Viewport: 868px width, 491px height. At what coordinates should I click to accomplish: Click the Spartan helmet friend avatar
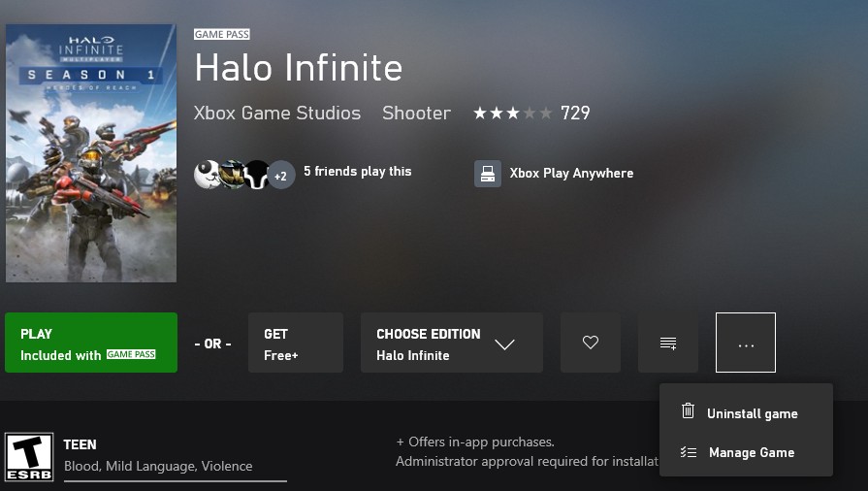232,175
